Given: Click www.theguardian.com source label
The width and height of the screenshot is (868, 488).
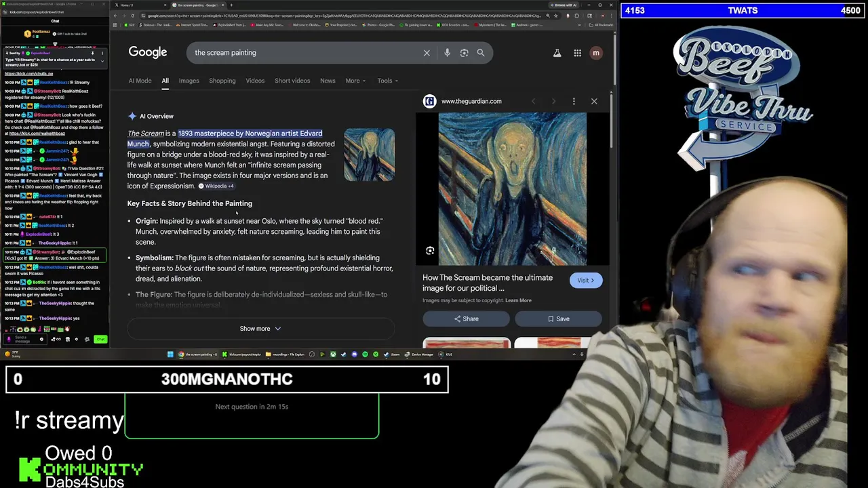Looking at the screenshot, I should [x=471, y=102].
